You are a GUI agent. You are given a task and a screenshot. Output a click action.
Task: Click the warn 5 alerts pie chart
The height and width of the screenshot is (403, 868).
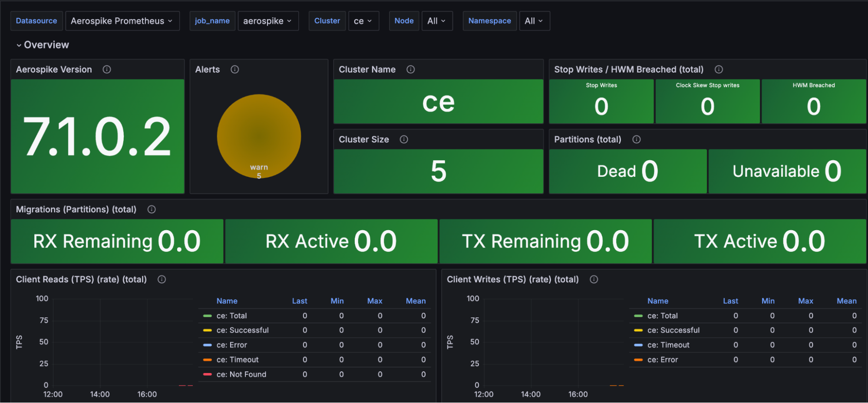pos(259,136)
